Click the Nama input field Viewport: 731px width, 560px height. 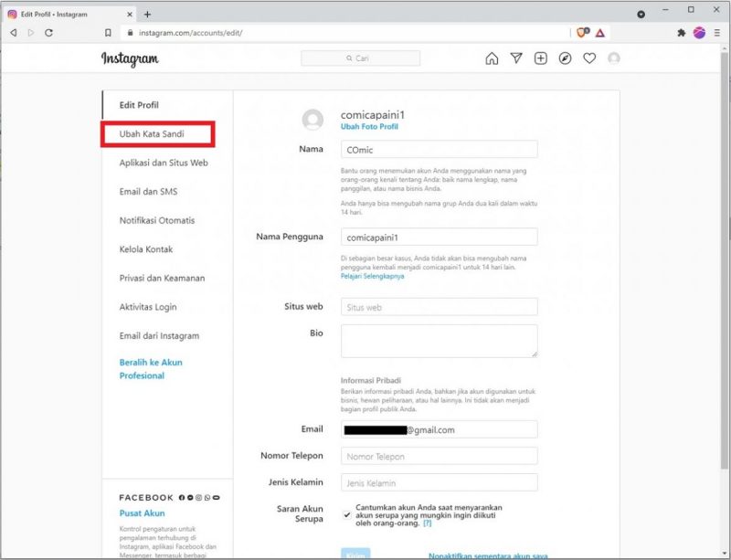click(x=440, y=150)
